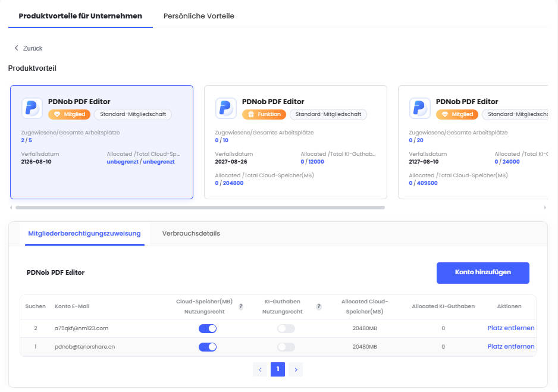
Task: Click Mitglied badge on the first card
Action: click(70, 114)
